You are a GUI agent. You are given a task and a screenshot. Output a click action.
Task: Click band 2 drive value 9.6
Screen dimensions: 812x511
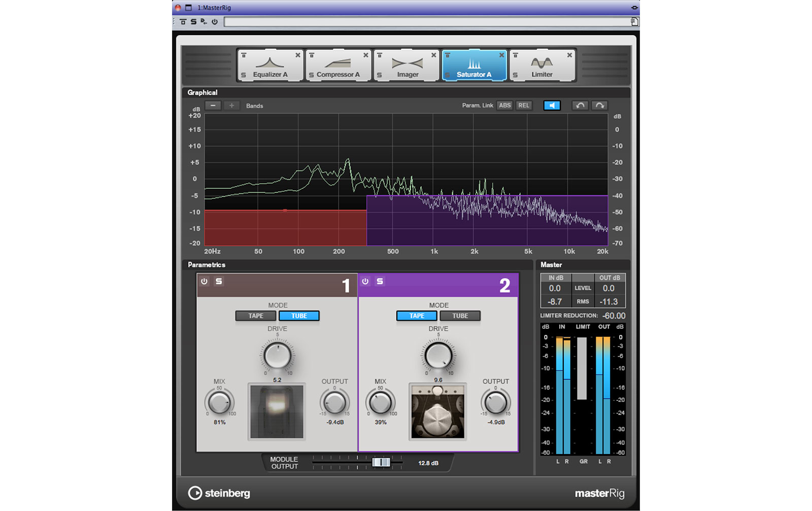pos(438,380)
